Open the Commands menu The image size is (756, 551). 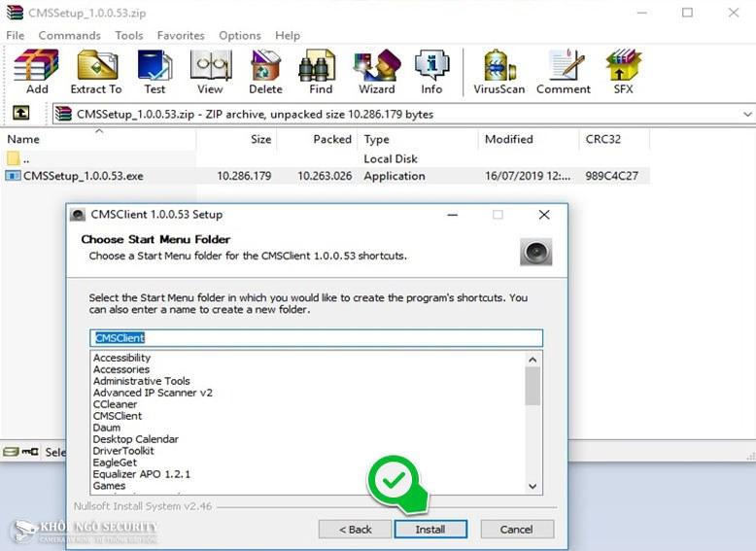69,35
